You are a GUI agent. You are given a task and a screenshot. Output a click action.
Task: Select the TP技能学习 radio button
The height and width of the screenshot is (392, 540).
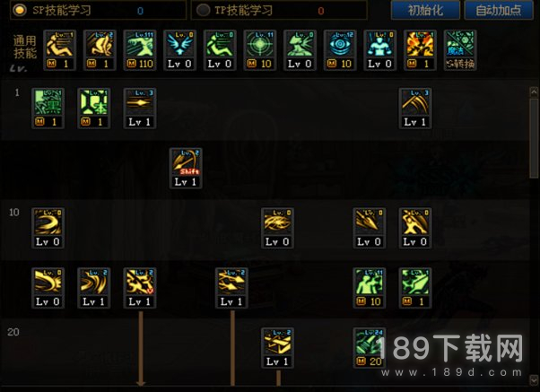pos(203,10)
